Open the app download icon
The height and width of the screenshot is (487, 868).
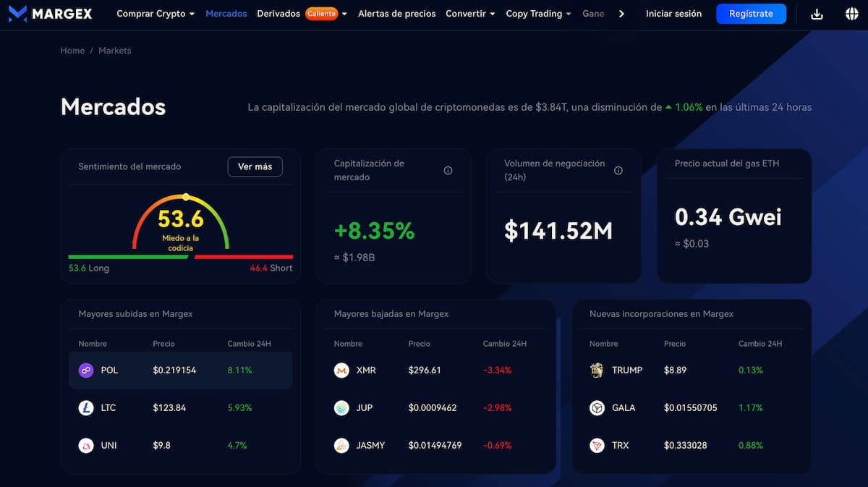pos(817,13)
